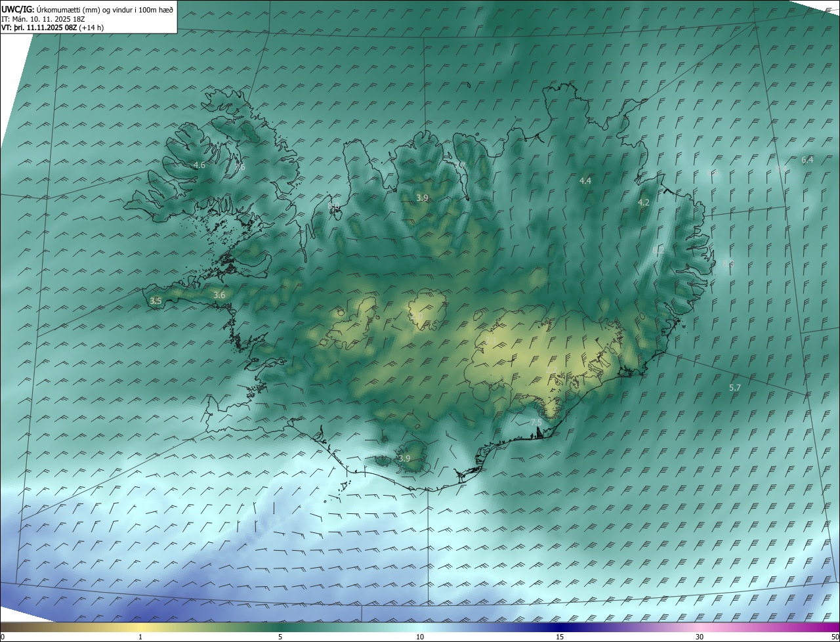Image resolution: width=840 pixels, height=642 pixels.
Task: Click the 4.2 value in east Iceland
Action: pyautogui.click(x=644, y=203)
